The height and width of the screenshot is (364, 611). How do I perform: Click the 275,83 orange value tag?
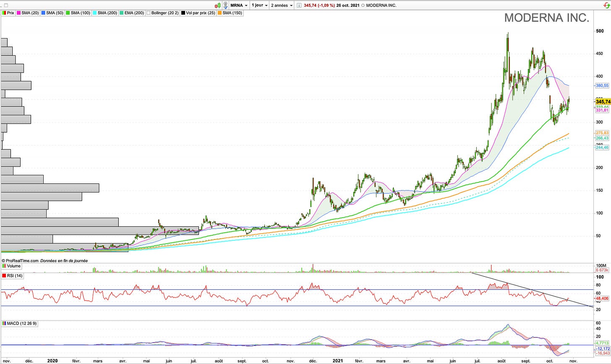602,133
